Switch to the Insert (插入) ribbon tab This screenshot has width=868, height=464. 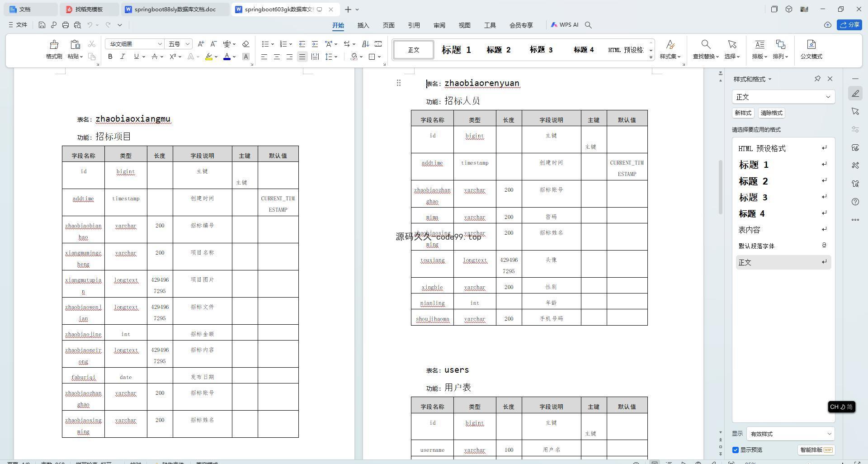point(363,25)
